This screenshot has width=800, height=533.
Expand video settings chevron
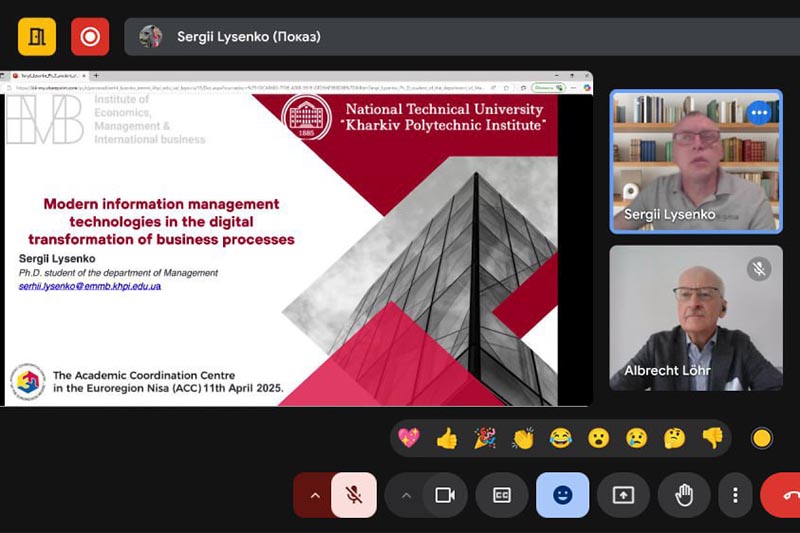(406, 495)
